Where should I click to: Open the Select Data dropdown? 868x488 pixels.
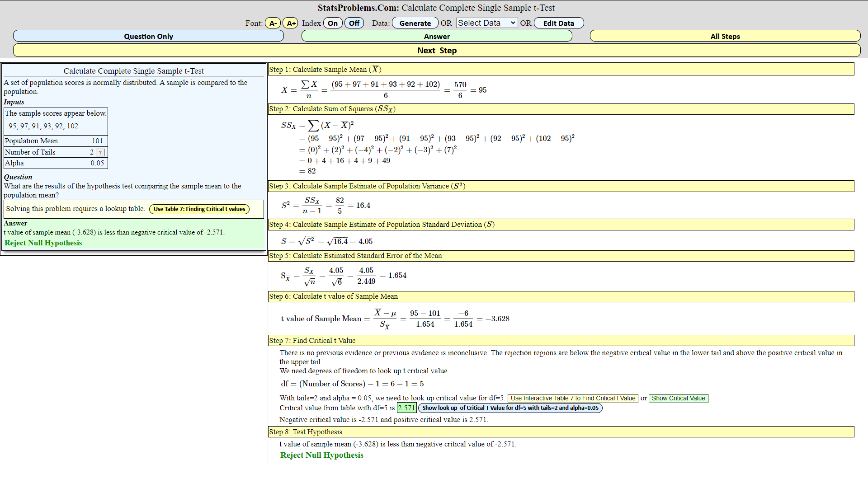pos(486,23)
